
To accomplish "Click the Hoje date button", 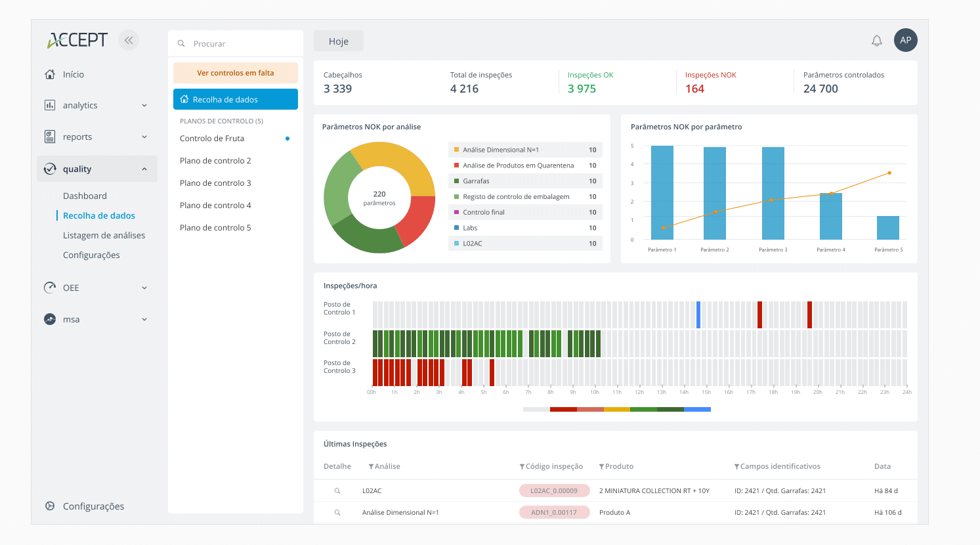I will [x=338, y=41].
